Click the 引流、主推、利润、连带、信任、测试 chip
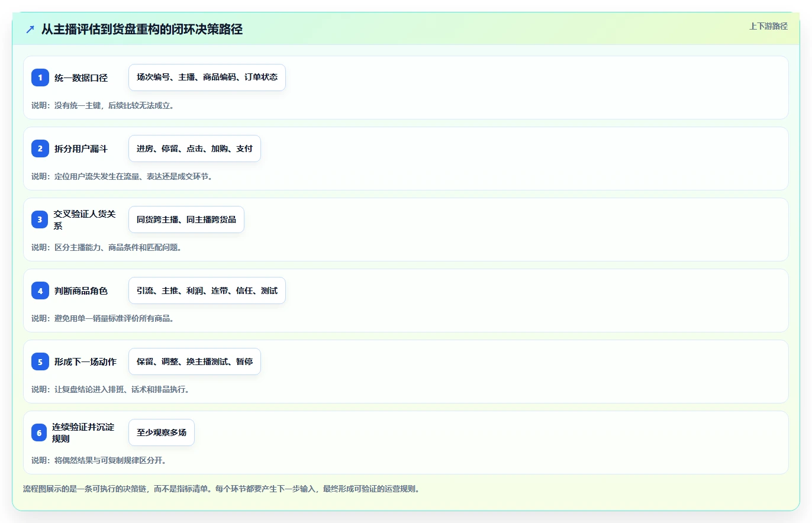The width and height of the screenshot is (812, 523). [207, 290]
